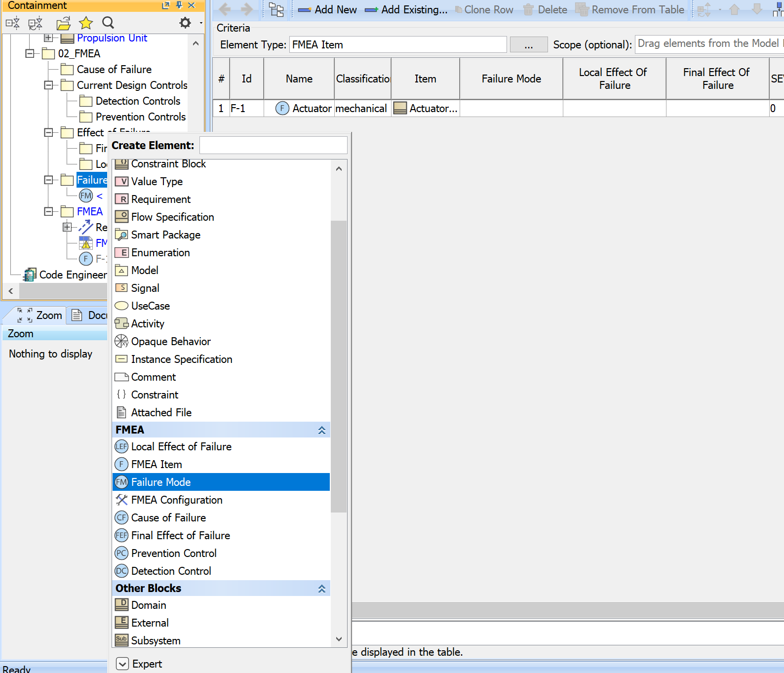The width and height of the screenshot is (784, 673).
Task: Select FMEA Configuration entry
Action: [x=221, y=500]
